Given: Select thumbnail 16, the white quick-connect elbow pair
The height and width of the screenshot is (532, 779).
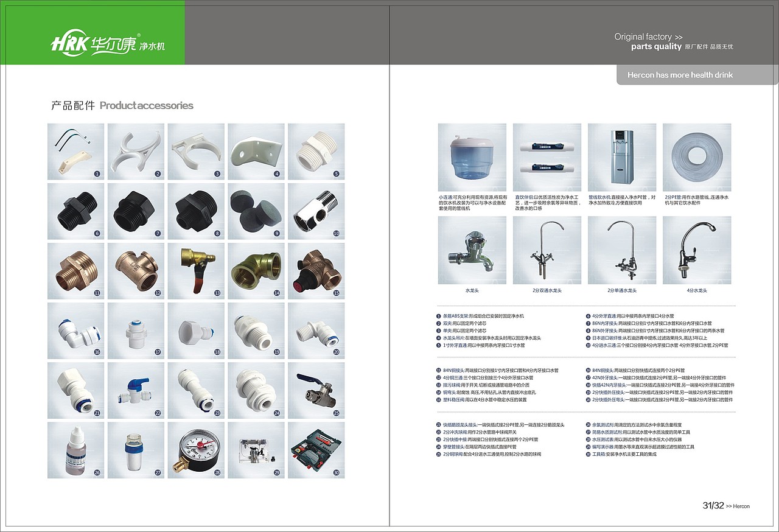Looking at the screenshot, I should pos(76,331).
